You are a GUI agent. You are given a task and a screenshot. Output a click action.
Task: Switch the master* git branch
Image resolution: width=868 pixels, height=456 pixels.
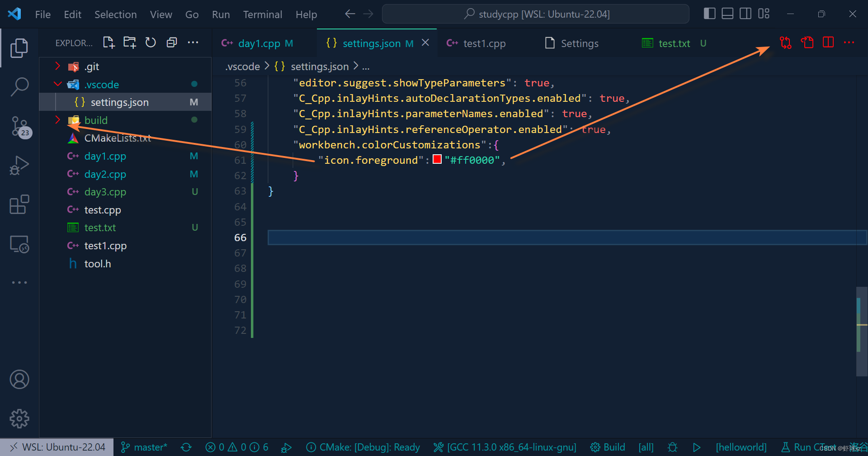(x=144, y=447)
